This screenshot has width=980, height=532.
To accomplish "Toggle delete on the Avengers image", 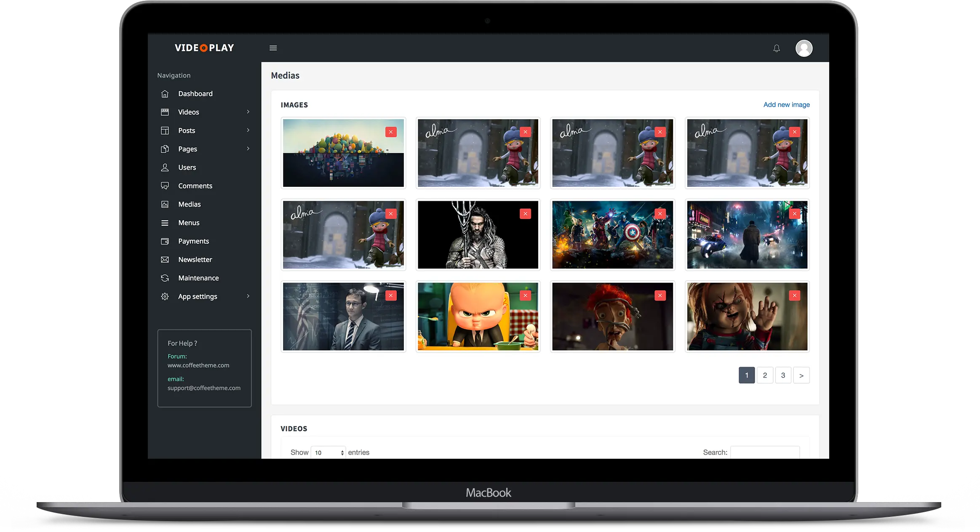I will [660, 213].
